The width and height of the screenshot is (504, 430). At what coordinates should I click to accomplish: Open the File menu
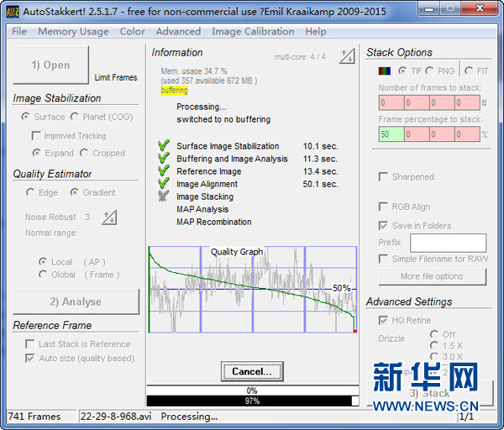(19, 32)
